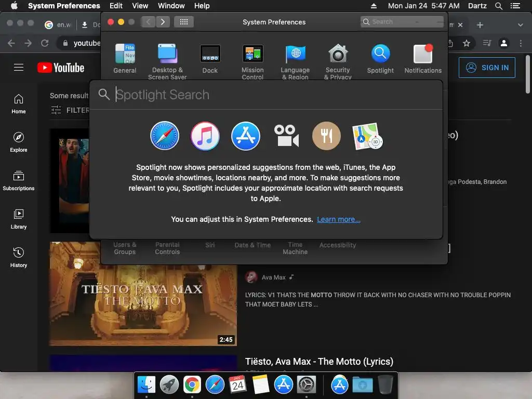Open the Learn more link
The height and width of the screenshot is (399, 532).
pos(339,219)
